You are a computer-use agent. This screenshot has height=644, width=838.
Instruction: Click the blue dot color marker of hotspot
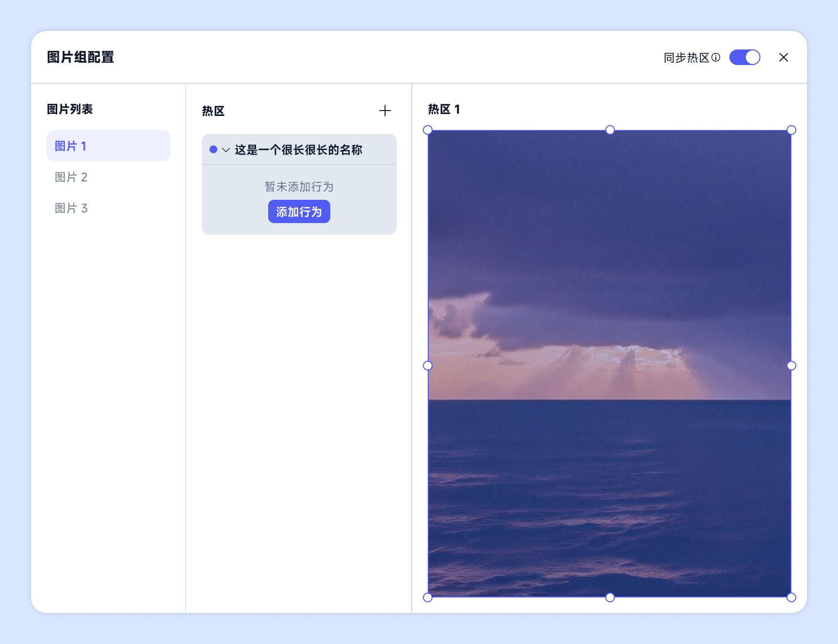(x=213, y=149)
